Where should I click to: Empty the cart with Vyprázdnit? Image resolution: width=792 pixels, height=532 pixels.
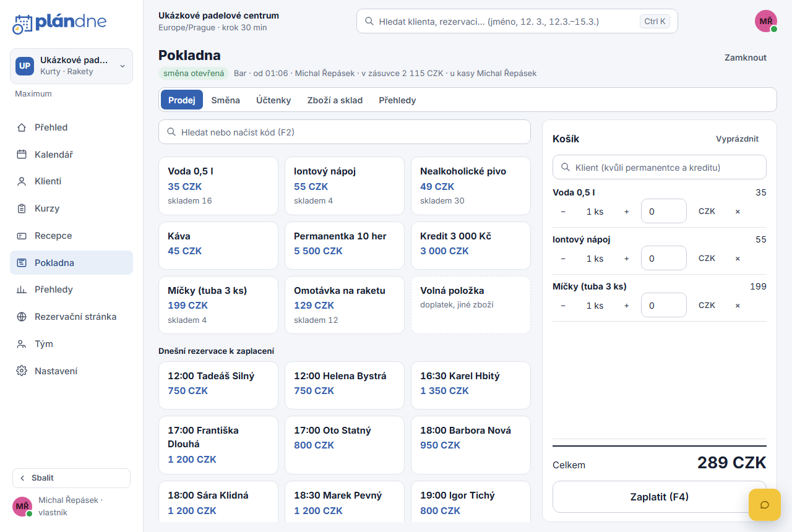coord(738,139)
